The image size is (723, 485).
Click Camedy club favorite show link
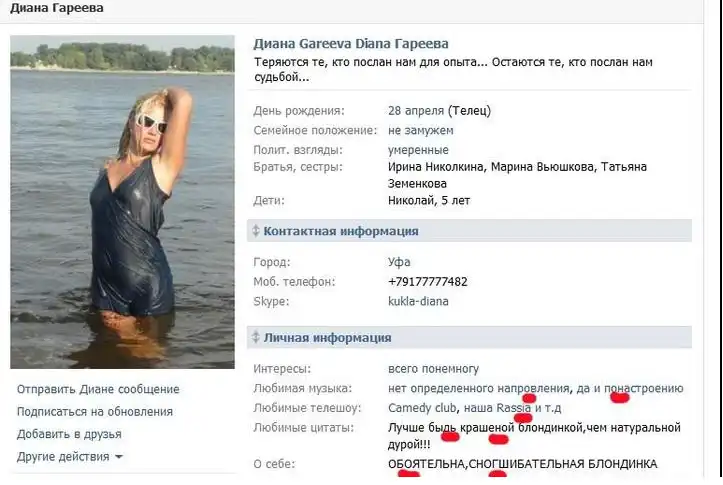click(x=422, y=408)
